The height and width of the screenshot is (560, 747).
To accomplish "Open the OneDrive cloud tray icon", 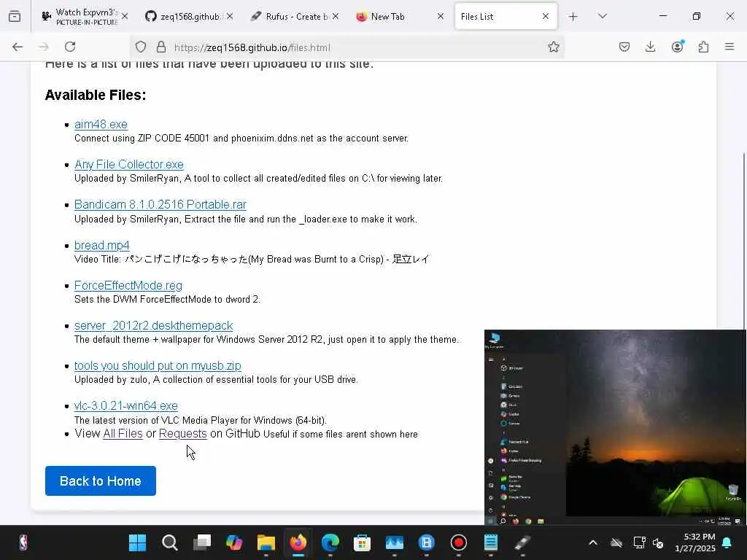I will click(x=616, y=542).
